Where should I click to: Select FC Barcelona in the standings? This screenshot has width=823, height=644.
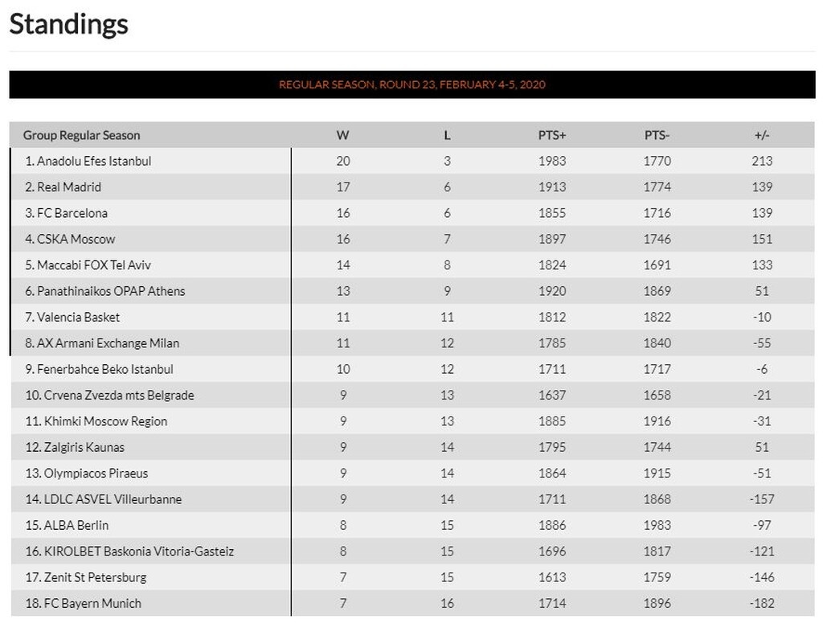point(72,213)
